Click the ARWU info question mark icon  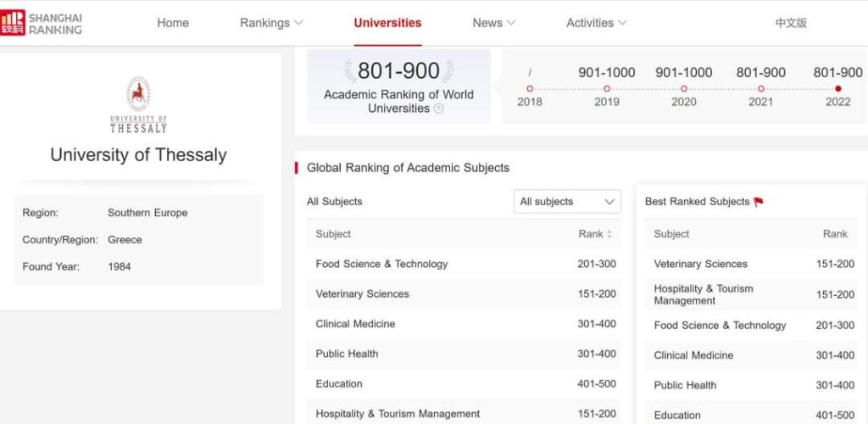click(x=438, y=109)
